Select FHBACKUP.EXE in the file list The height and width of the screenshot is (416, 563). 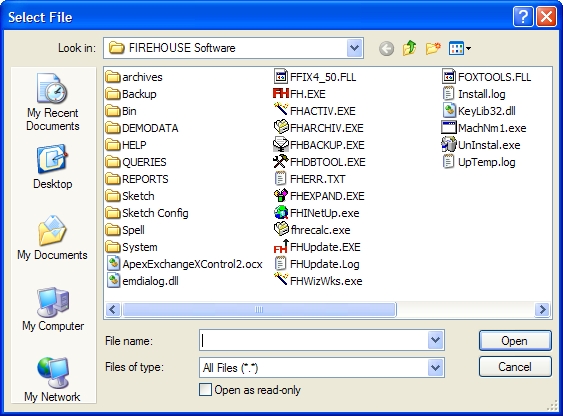click(x=319, y=145)
